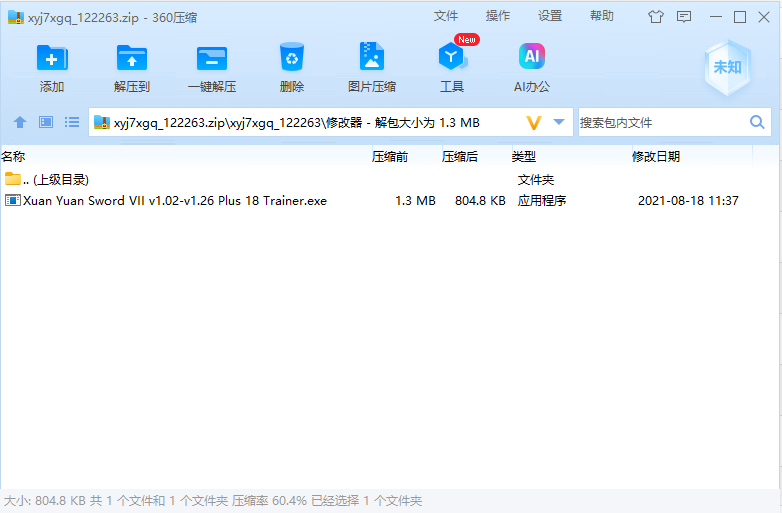Maximize the 360压缩 window
The height and width of the screenshot is (513, 782).
pyautogui.click(x=740, y=17)
